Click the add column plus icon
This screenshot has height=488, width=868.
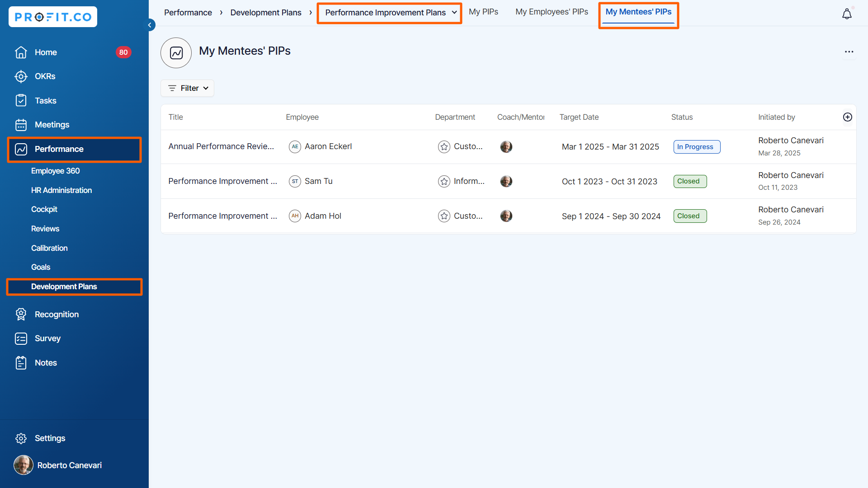pos(848,117)
